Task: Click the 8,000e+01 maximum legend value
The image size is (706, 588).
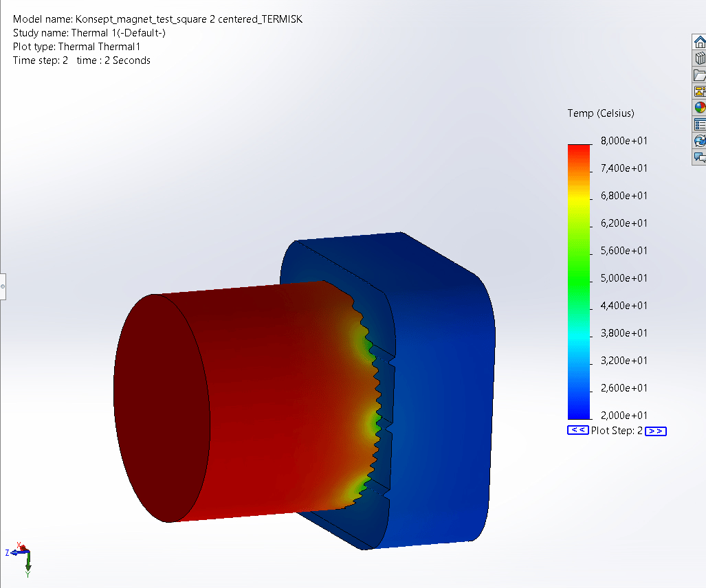Action: click(x=624, y=141)
